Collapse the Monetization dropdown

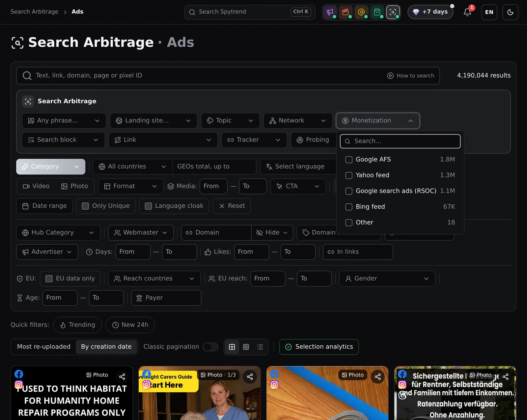coord(378,121)
